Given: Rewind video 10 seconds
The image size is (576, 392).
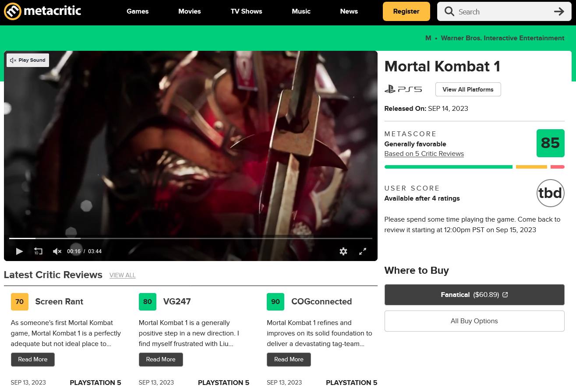Looking at the screenshot, I should [x=38, y=251].
